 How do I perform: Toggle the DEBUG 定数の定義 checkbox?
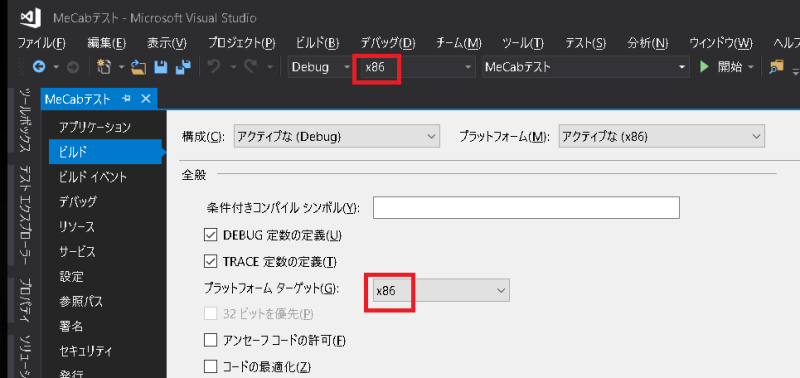[210, 235]
